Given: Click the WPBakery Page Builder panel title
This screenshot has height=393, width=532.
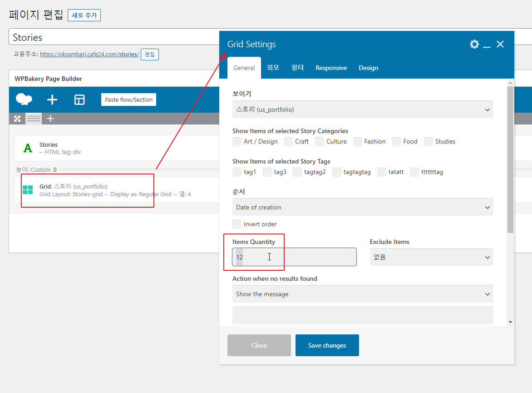Looking at the screenshot, I should click(48, 79).
